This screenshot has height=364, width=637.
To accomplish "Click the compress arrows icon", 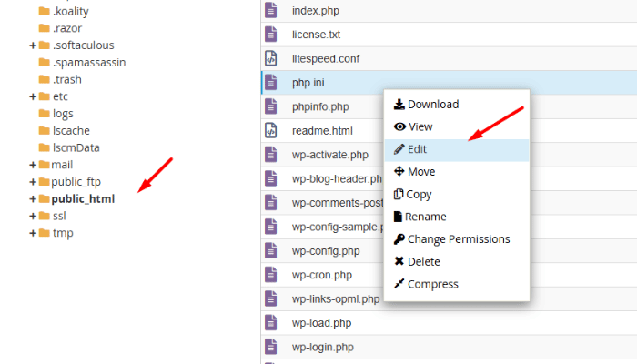I will (399, 284).
